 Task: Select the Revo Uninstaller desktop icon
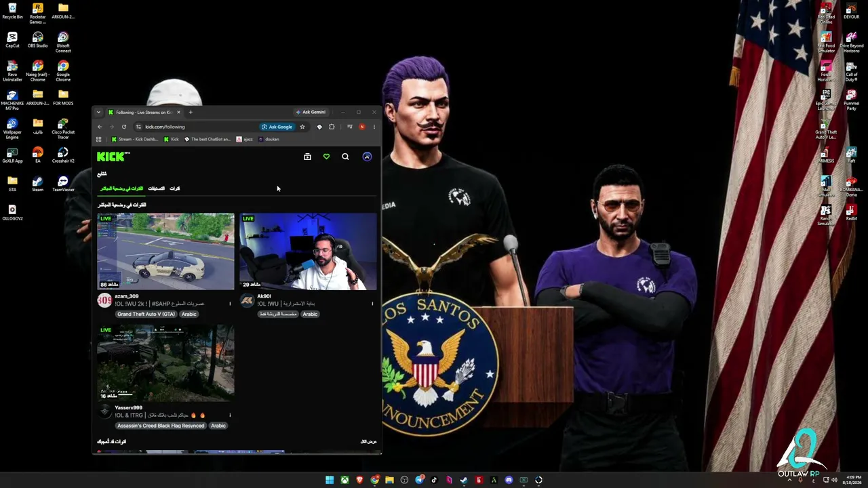[x=12, y=70]
